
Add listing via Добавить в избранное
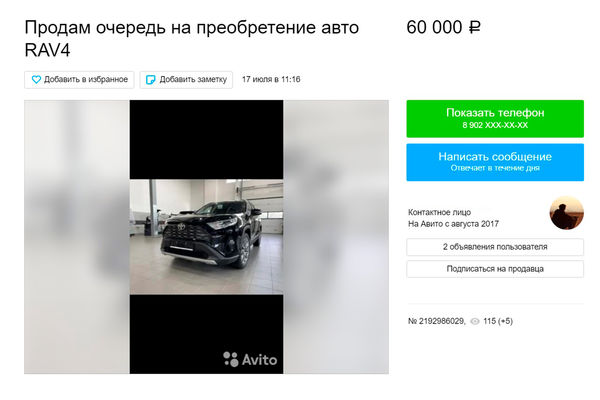(79, 80)
